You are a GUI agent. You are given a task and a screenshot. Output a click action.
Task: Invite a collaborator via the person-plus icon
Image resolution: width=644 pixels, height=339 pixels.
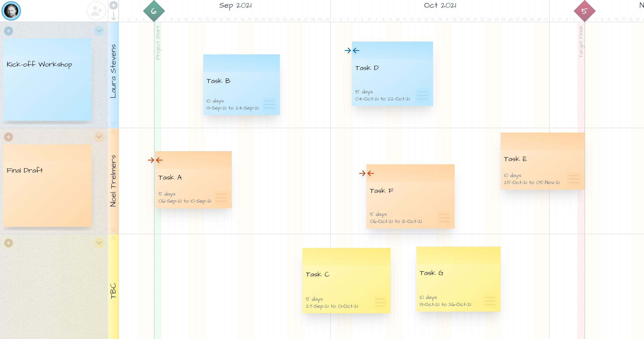[x=97, y=11]
